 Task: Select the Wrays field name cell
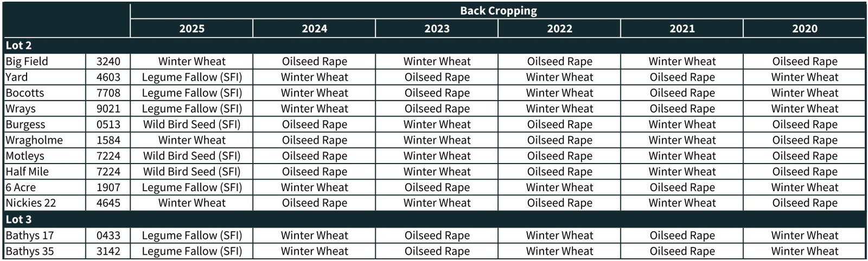[x=21, y=108]
